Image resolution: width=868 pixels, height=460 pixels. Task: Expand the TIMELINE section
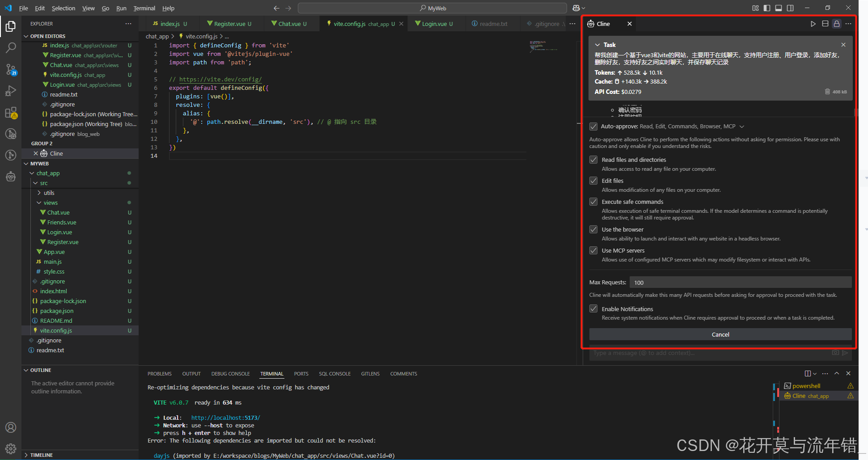26,455
